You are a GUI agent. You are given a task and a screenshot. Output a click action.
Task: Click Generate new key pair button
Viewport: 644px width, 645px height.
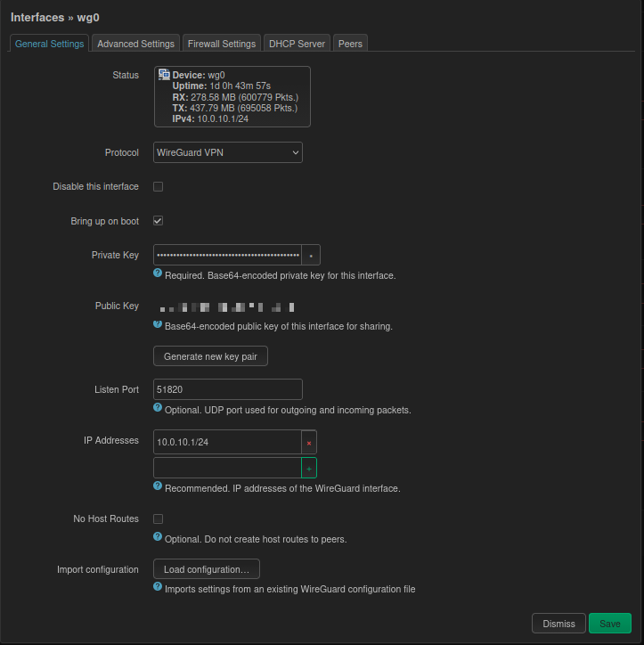pyautogui.click(x=210, y=356)
